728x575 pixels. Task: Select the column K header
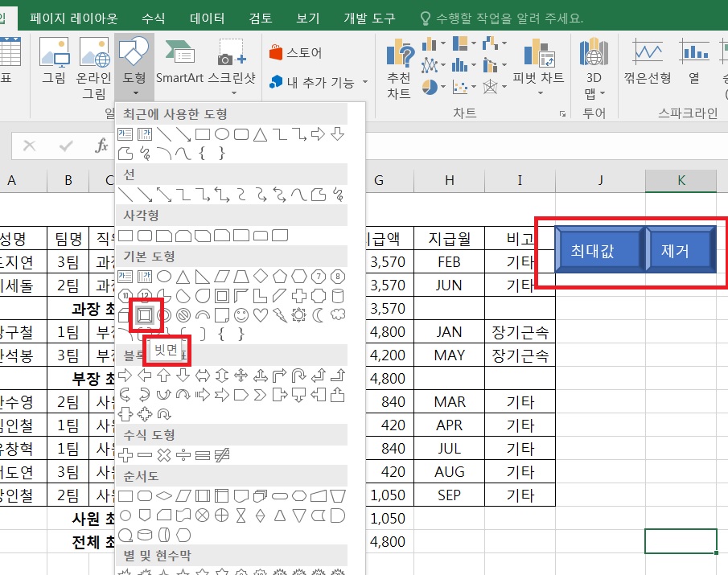(x=681, y=180)
